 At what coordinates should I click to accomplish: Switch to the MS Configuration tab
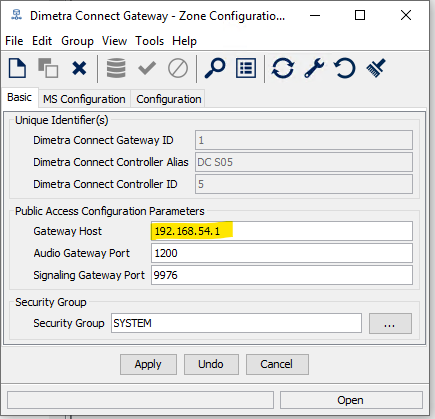[x=84, y=99]
